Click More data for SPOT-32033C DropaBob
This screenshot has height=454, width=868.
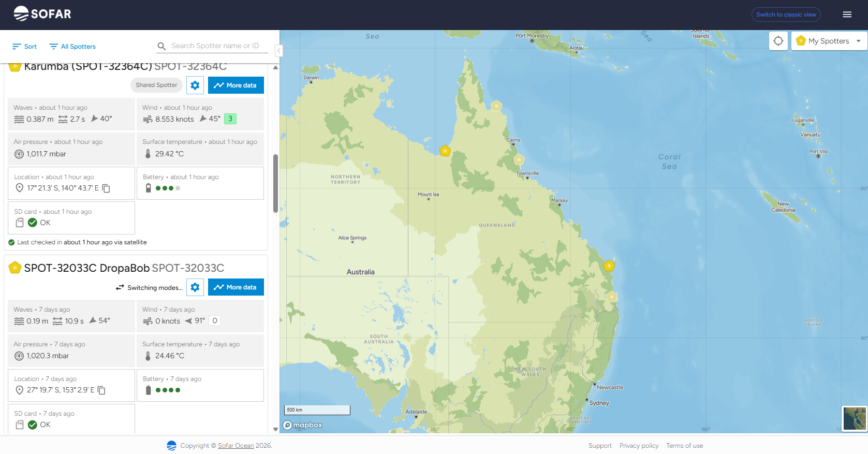(236, 287)
